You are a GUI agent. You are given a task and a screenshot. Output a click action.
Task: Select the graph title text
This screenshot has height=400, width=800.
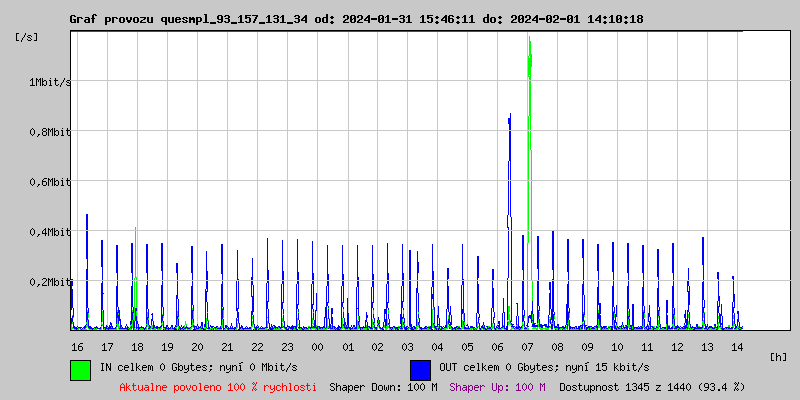355,19
